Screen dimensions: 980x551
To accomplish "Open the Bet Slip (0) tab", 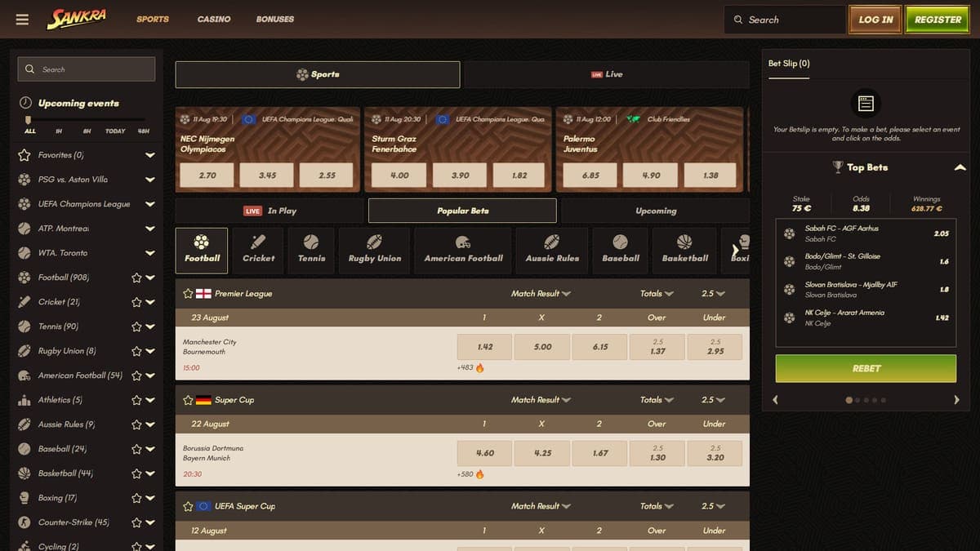I will (789, 64).
